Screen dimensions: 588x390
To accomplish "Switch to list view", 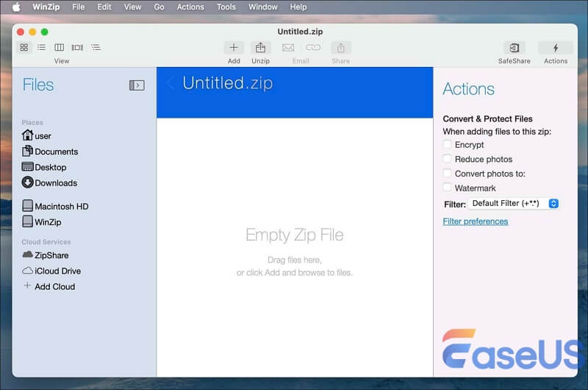I will 41,47.
